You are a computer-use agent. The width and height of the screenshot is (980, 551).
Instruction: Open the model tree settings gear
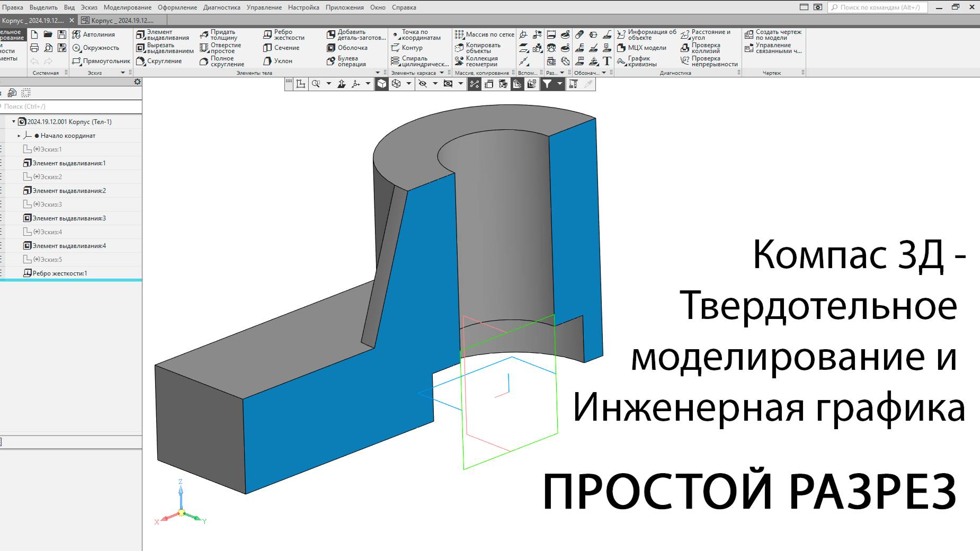coord(137,82)
